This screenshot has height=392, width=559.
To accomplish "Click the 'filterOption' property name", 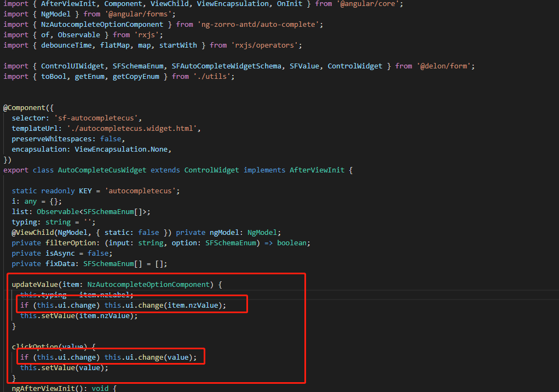I will (71, 243).
